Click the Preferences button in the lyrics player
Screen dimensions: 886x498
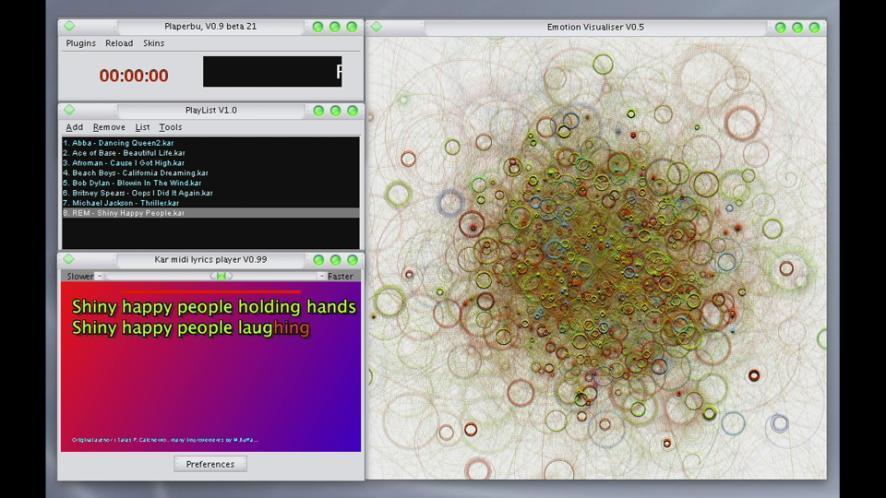(210, 464)
